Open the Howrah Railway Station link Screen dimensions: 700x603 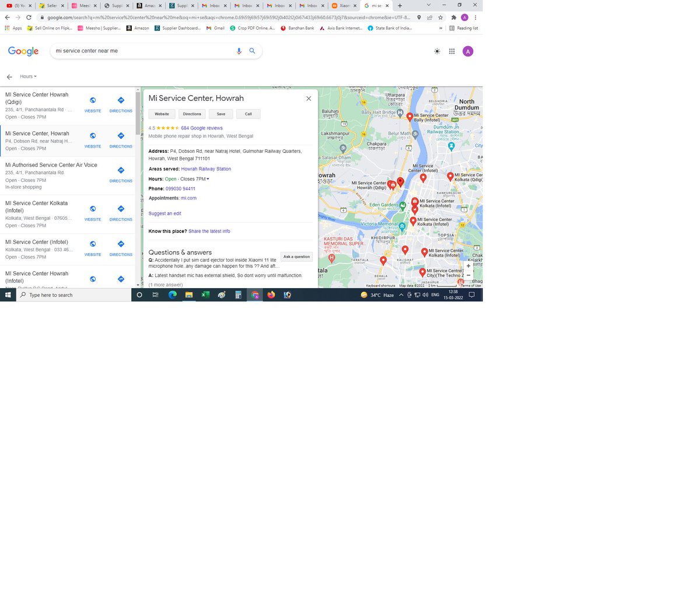[206, 169]
